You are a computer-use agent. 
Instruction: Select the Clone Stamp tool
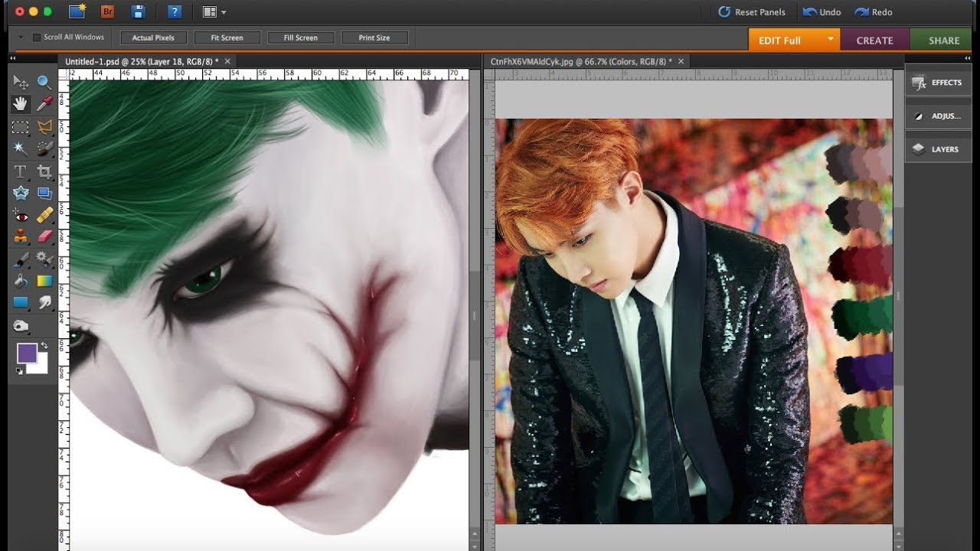tap(21, 237)
